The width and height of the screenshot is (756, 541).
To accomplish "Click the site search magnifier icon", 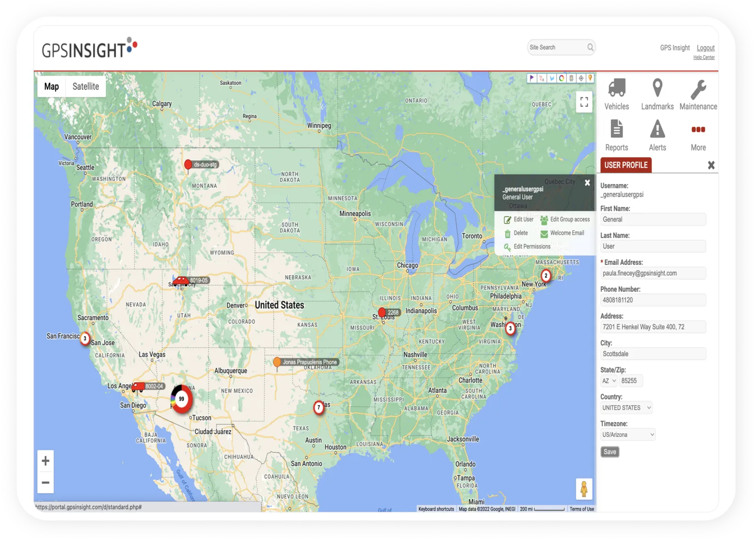I will [x=590, y=47].
